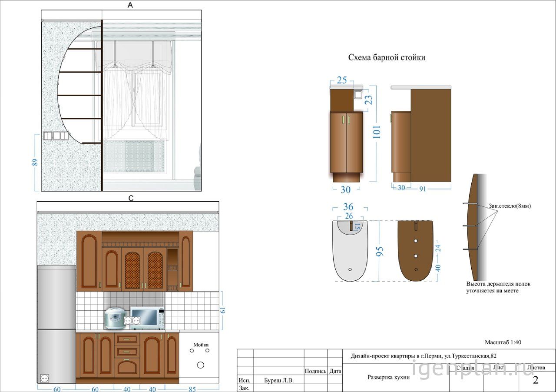Select the 89 dimension beside view A
The height and width of the screenshot is (392, 556).
35,162
